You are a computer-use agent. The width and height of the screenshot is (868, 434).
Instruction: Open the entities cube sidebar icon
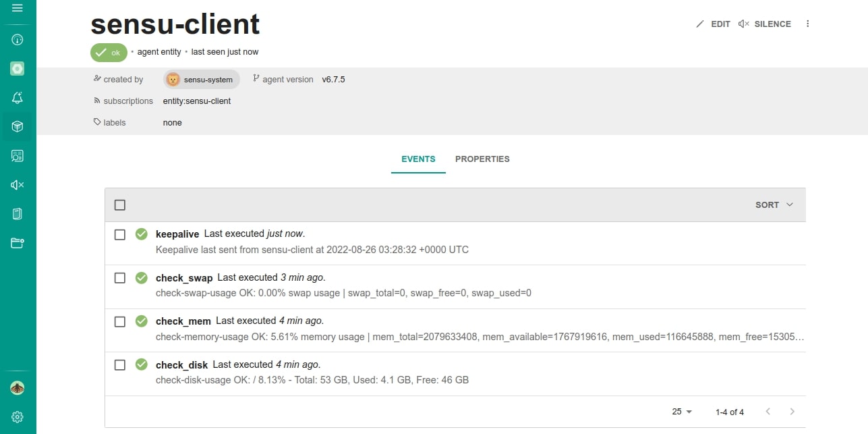tap(18, 127)
